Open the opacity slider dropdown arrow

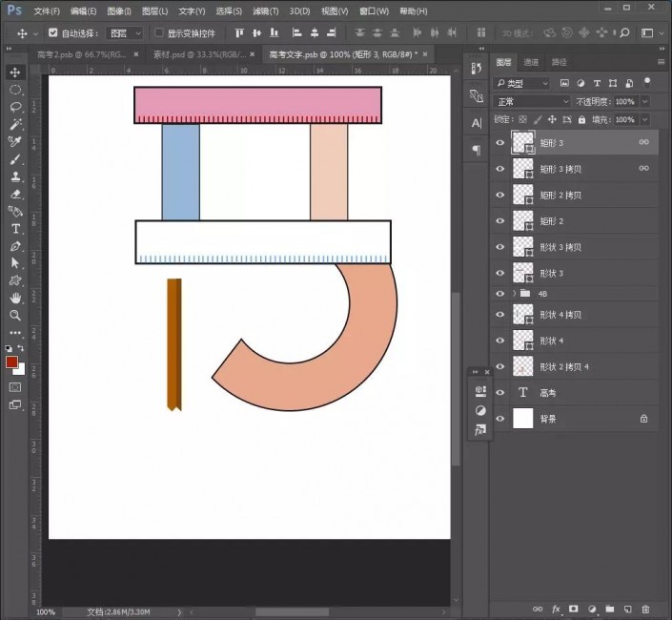point(645,102)
